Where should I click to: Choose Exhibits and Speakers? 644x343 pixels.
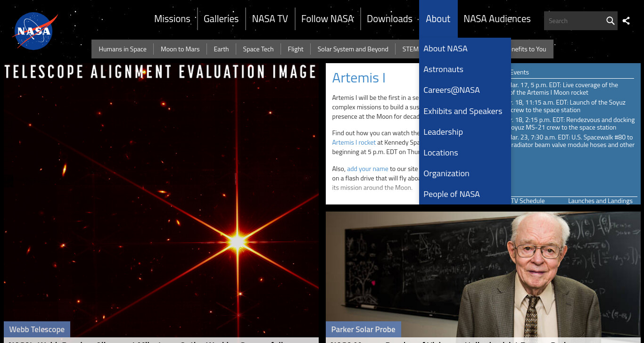coord(465,111)
